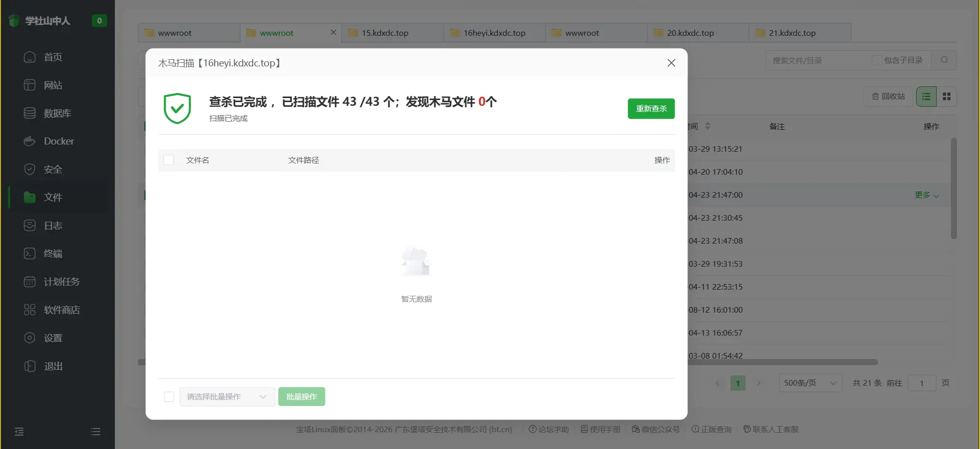Screen dimensions: 980x449
Task: Switch to grid view layout
Action: [947, 97]
